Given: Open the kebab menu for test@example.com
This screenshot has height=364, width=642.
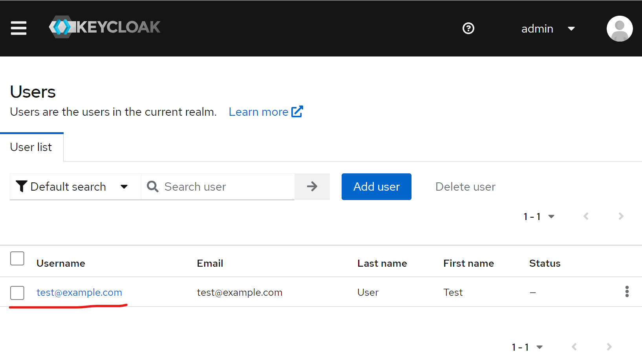Looking at the screenshot, I should (627, 292).
